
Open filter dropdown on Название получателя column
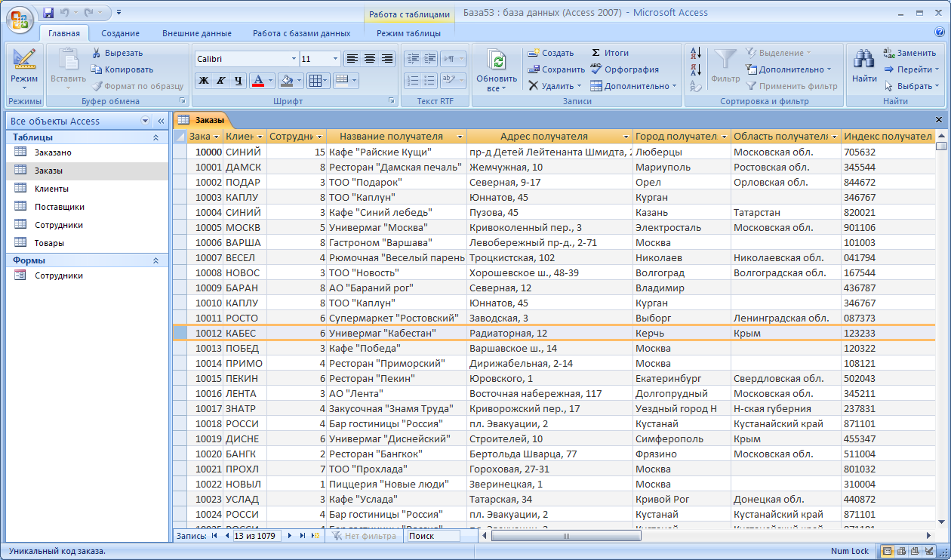(459, 137)
